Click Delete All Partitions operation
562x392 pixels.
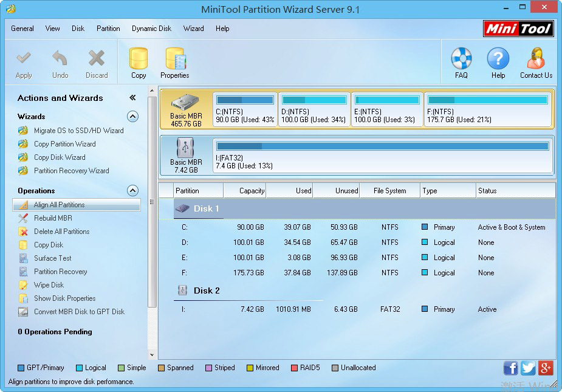pos(61,232)
